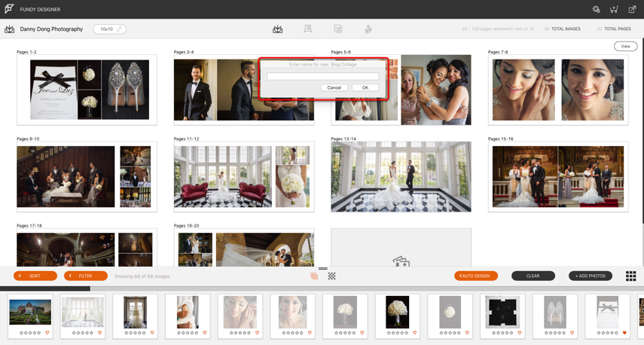Favorite the hanging dress image heart

coord(152,333)
